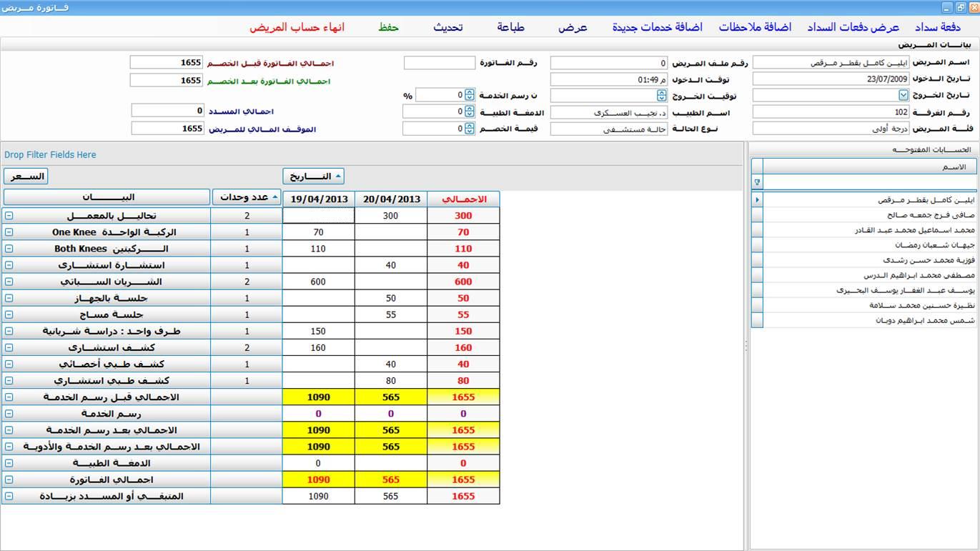This screenshot has height=551, width=980.
Task: Collapse the رسم الخدمة row
Action: 9,413
